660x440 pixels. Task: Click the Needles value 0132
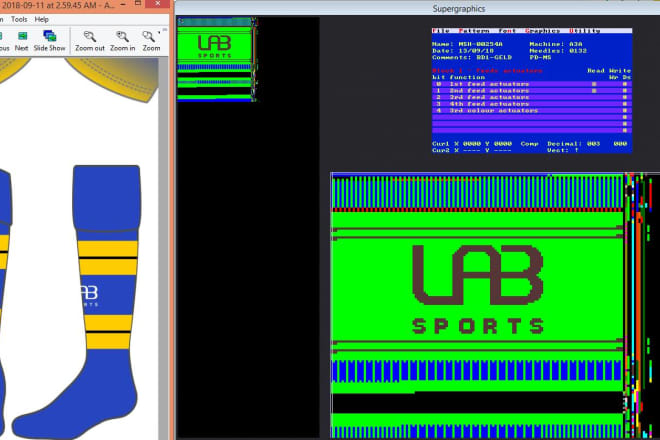pyautogui.click(x=578, y=51)
